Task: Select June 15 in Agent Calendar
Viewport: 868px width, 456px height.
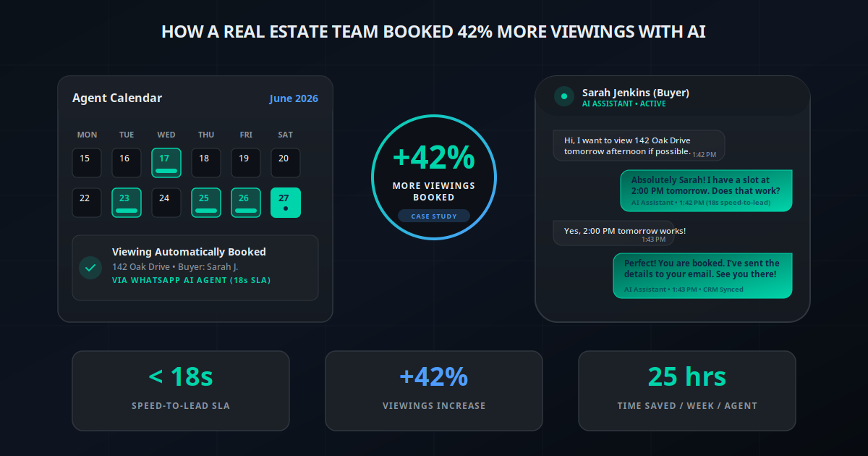Action: (x=87, y=163)
